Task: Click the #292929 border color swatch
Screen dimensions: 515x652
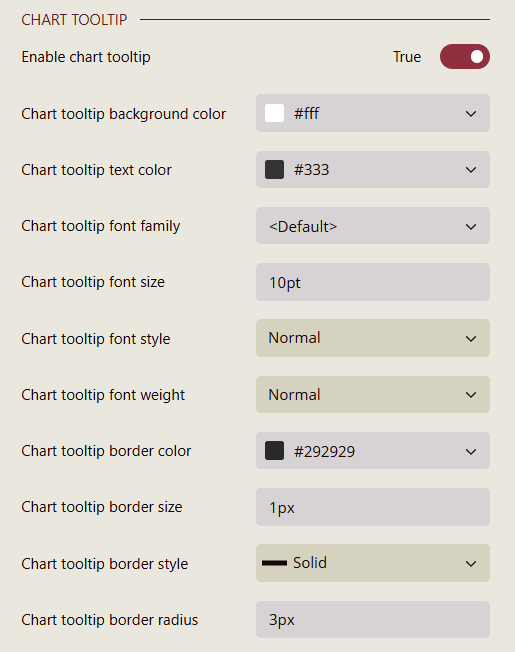Action: click(274, 451)
